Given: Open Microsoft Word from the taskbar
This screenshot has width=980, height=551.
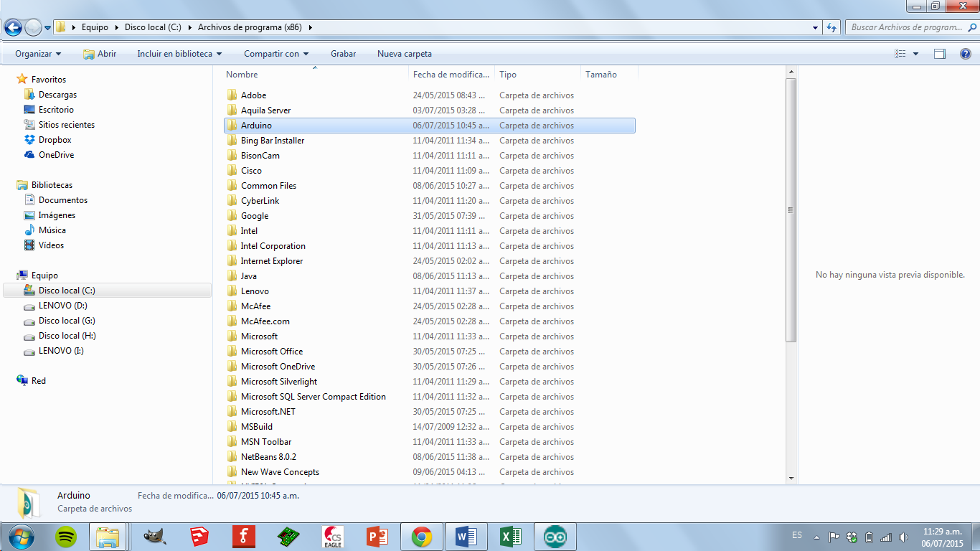Looking at the screenshot, I should (x=466, y=537).
